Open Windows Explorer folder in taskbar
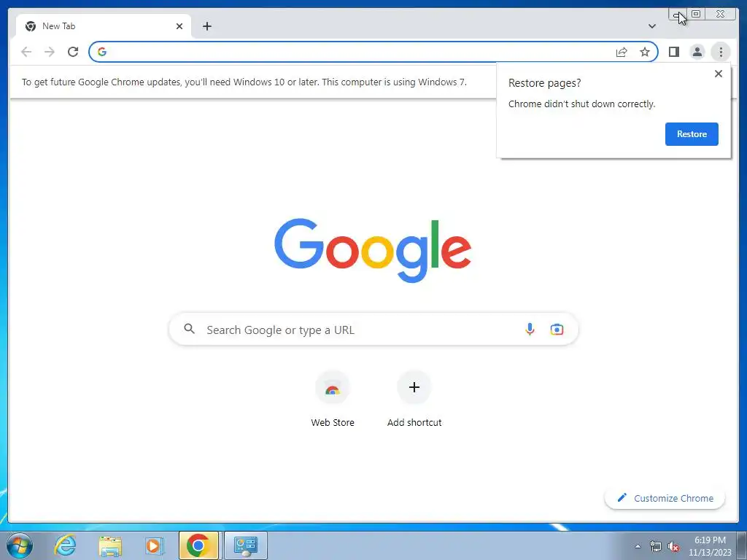This screenshot has width=747, height=560. pos(110,545)
